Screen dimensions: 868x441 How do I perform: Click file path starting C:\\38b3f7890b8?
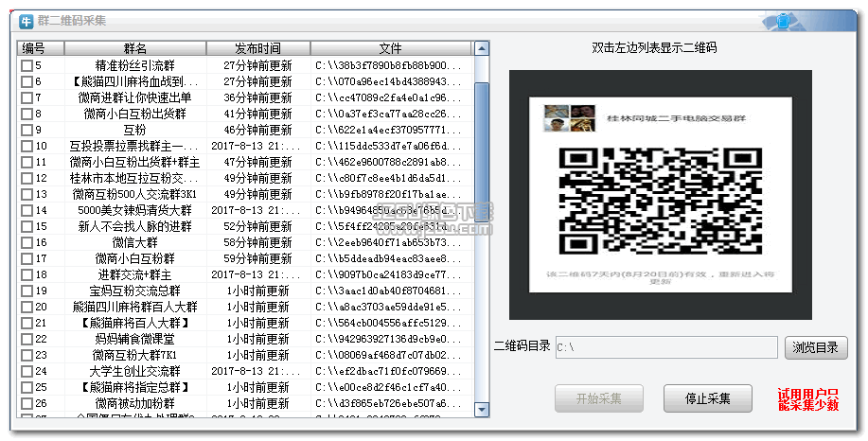click(x=389, y=66)
